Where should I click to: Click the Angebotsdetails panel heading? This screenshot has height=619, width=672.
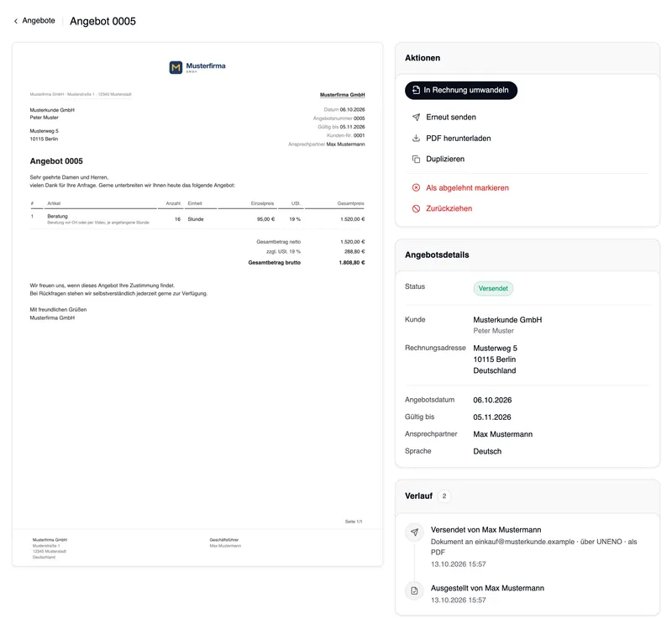[437, 254]
